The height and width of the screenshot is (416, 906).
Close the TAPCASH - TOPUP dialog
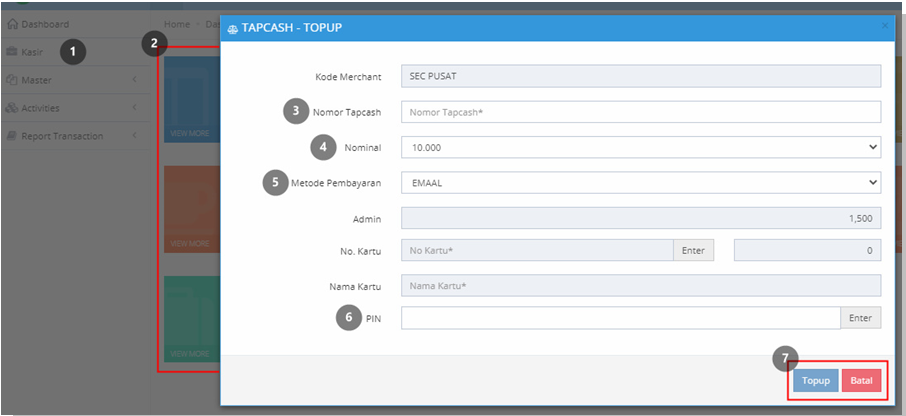[885, 26]
